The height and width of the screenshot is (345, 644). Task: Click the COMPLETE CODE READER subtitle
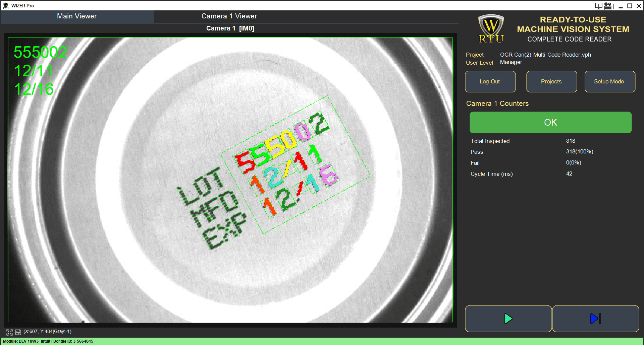[x=570, y=40]
